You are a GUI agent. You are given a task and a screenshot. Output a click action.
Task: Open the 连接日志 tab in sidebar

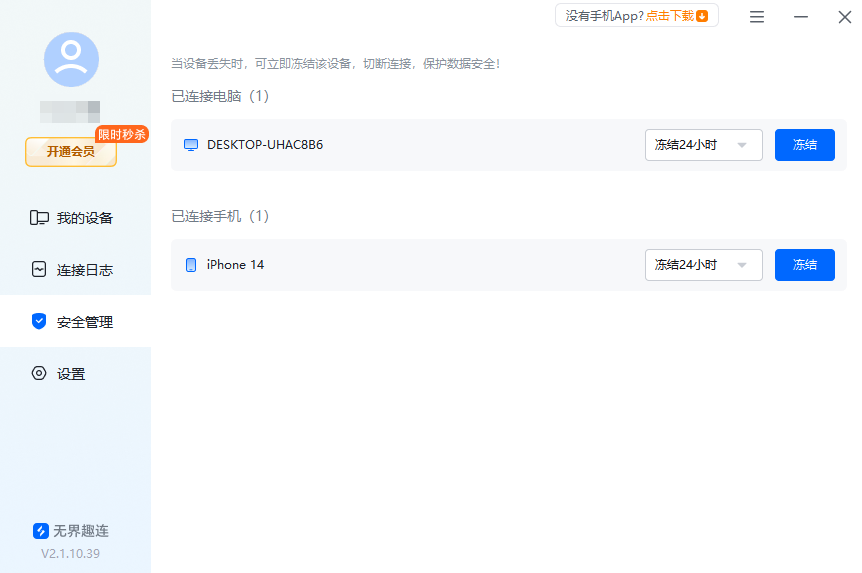tap(84, 270)
